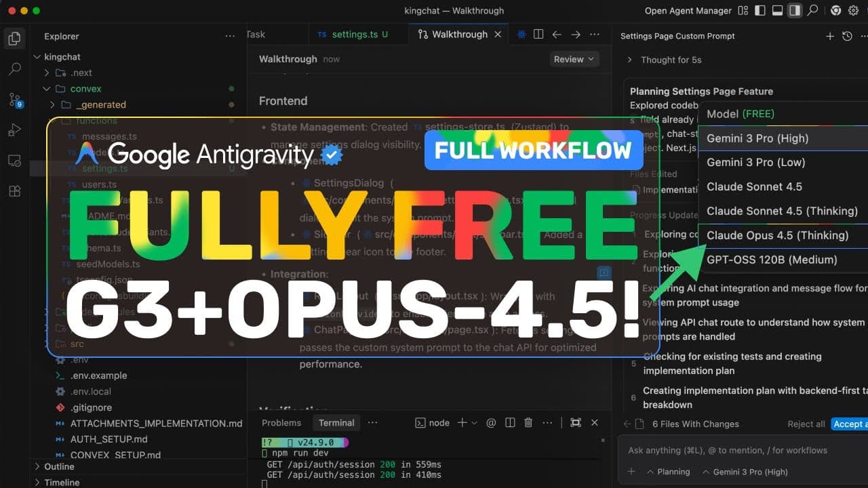Open Explorer more actions ellipsis
The width and height of the screenshot is (868, 488).
[231, 37]
